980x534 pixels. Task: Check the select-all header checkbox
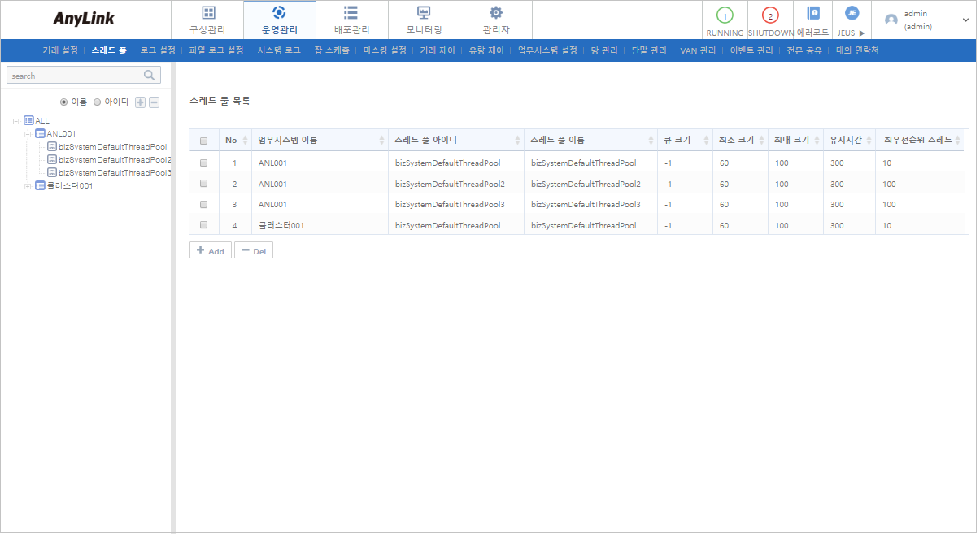203,141
